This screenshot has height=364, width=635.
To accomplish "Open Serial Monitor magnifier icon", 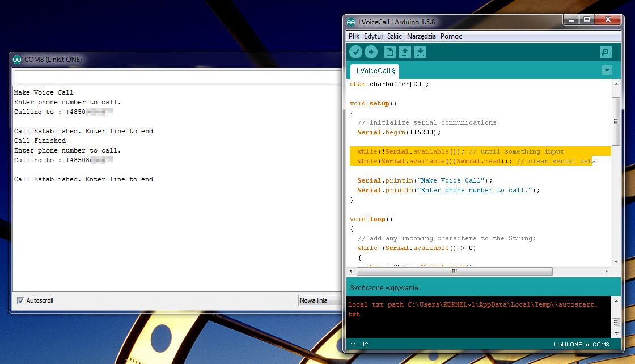I will [x=606, y=52].
